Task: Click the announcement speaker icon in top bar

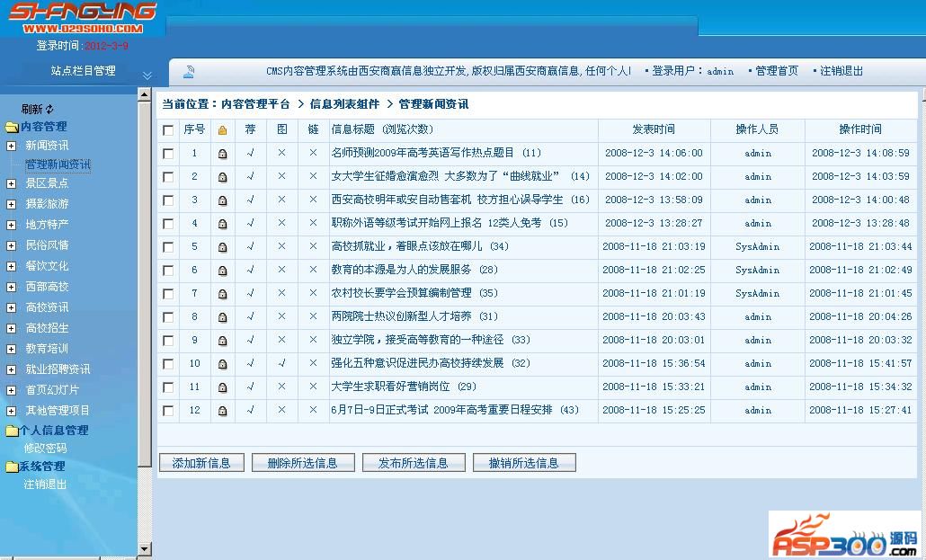Action: click(189, 72)
